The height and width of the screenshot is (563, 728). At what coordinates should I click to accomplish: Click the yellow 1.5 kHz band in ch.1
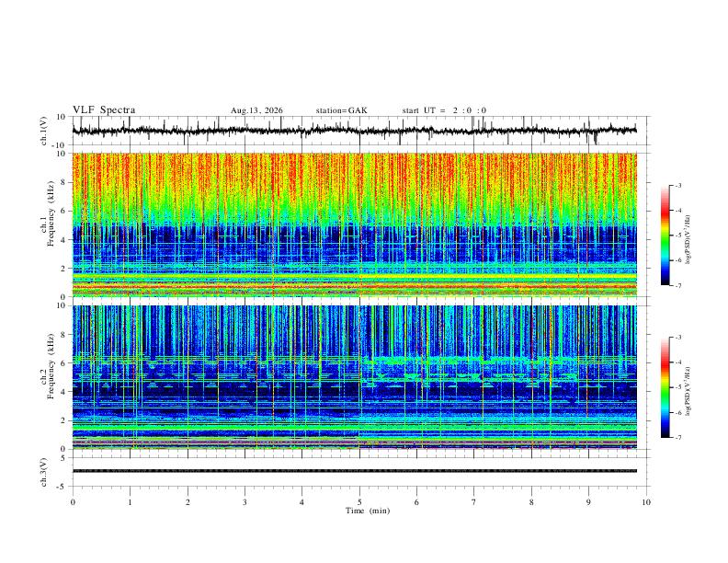(355, 277)
